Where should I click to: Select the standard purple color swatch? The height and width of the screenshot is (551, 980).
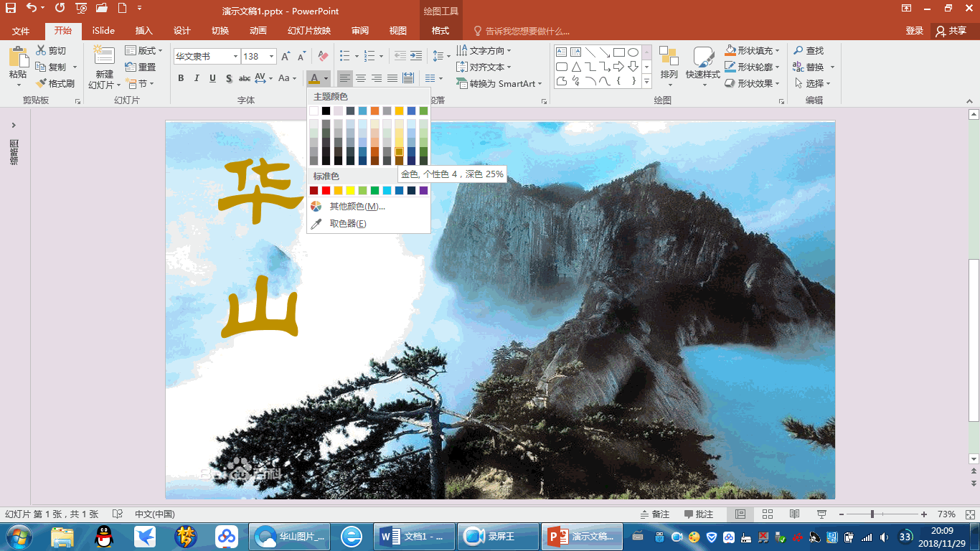coord(423,191)
